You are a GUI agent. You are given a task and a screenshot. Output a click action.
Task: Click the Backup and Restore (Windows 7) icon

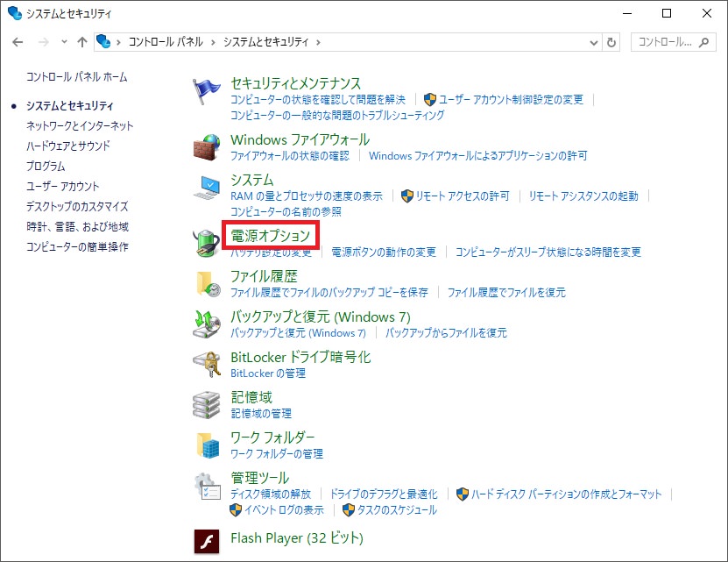[x=207, y=324]
